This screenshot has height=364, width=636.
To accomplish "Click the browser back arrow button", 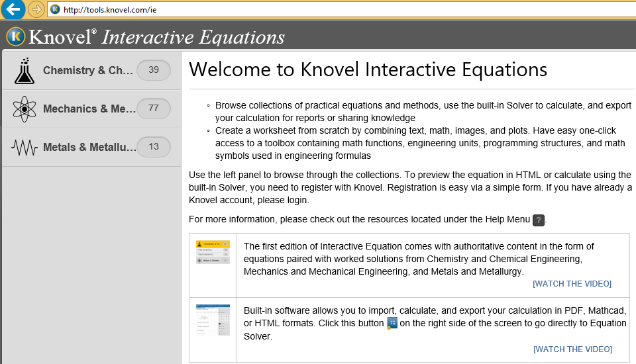I will pyautogui.click(x=13, y=9).
